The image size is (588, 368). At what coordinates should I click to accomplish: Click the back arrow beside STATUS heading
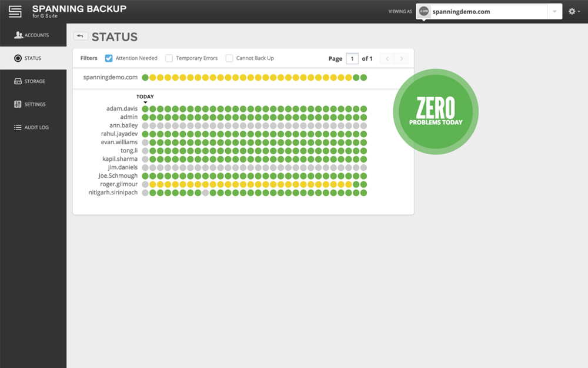point(80,36)
